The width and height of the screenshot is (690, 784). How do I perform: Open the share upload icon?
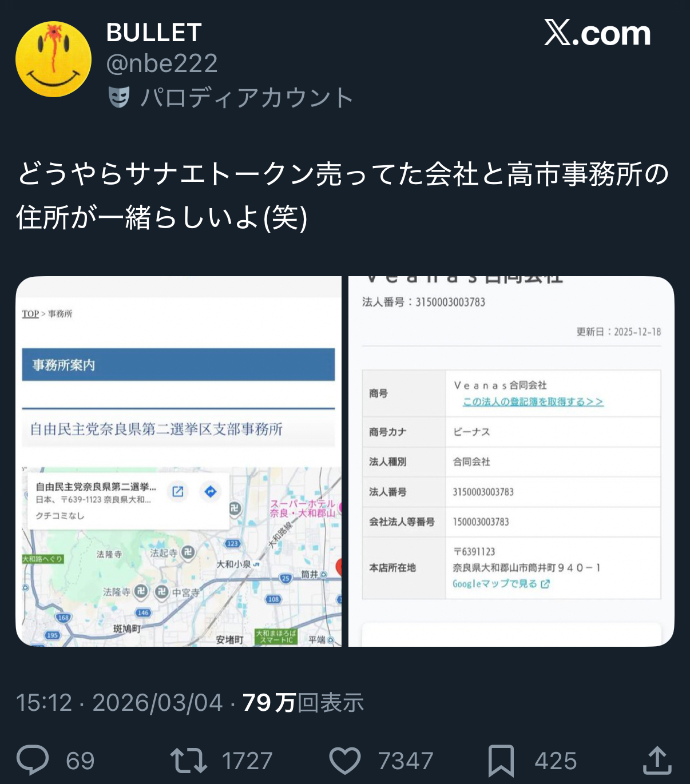coord(657,761)
